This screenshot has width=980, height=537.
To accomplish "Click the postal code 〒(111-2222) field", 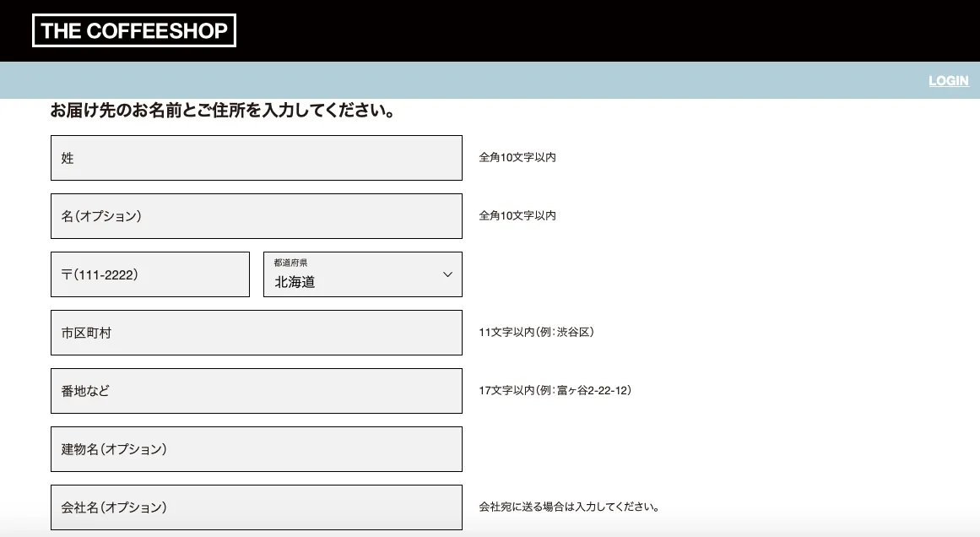I will (x=150, y=274).
